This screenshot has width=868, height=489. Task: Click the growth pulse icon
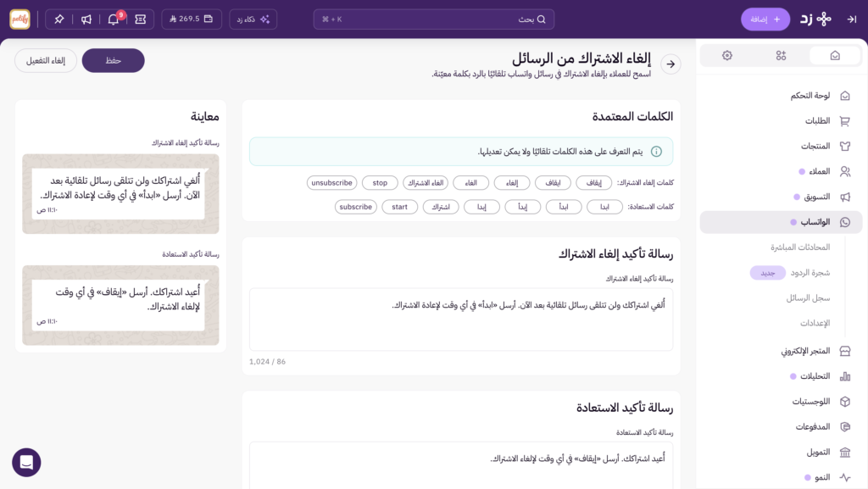(x=845, y=477)
